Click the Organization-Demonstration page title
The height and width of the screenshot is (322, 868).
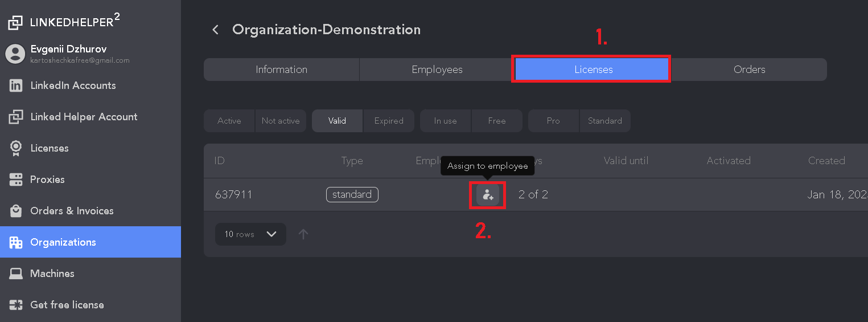coord(327,30)
